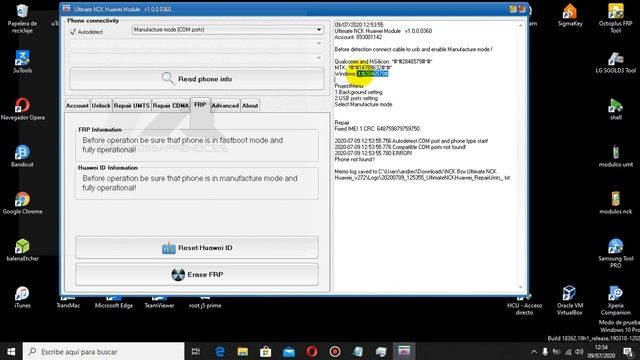This screenshot has height=360, width=640.
Task: Launch Google Chrome from desktop
Action: (x=22, y=203)
